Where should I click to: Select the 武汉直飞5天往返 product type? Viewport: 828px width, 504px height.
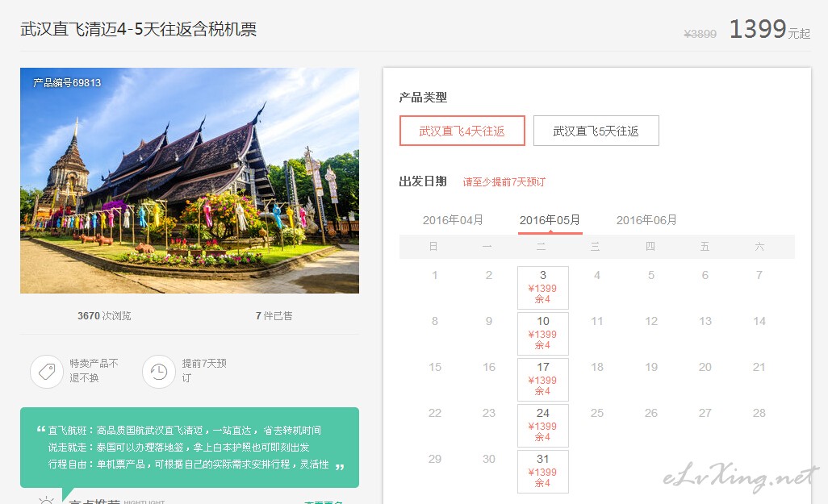click(596, 131)
